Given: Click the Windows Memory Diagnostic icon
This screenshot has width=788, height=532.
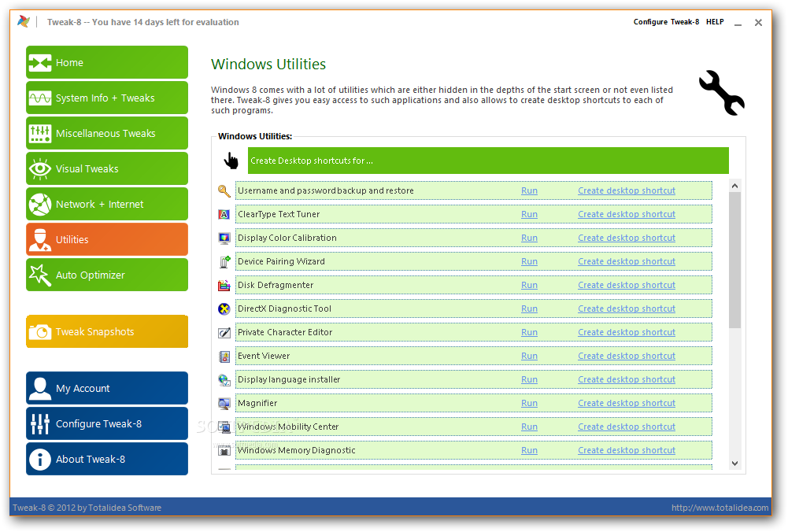Looking at the screenshot, I should 224,451.
